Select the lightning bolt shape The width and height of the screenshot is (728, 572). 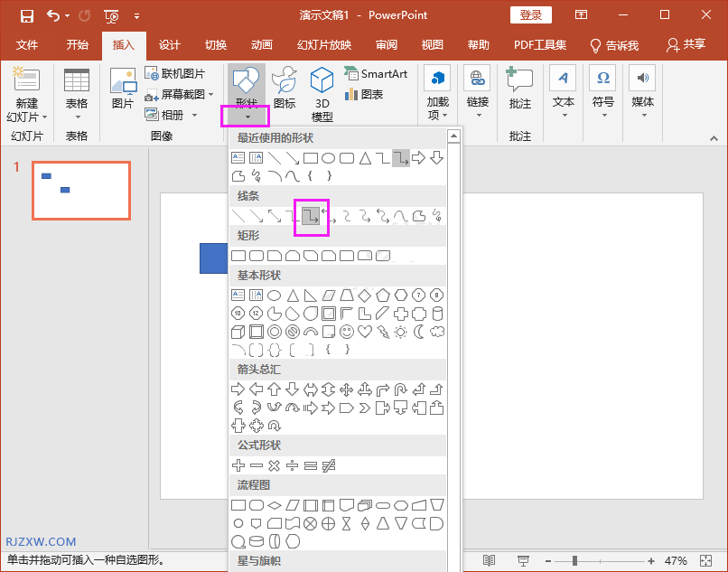click(x=383, y=332)
